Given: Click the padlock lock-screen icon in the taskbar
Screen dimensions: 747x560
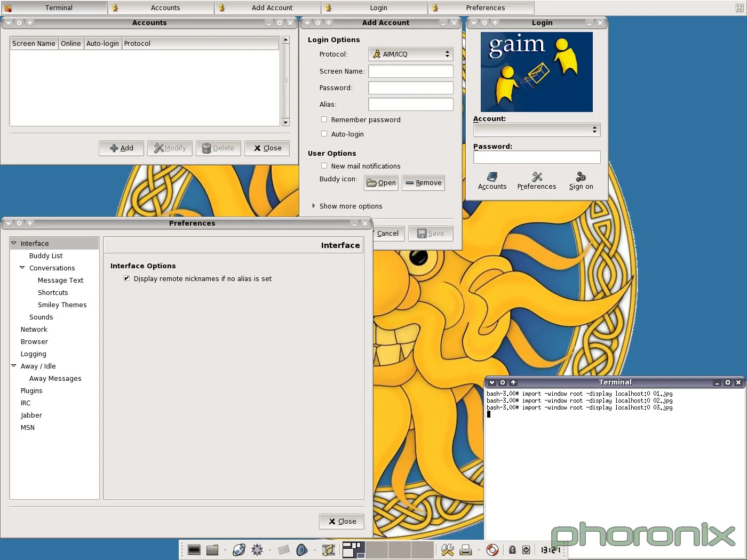Looking at the screenshot, I should pyautogui.click(x=512, y=549).
